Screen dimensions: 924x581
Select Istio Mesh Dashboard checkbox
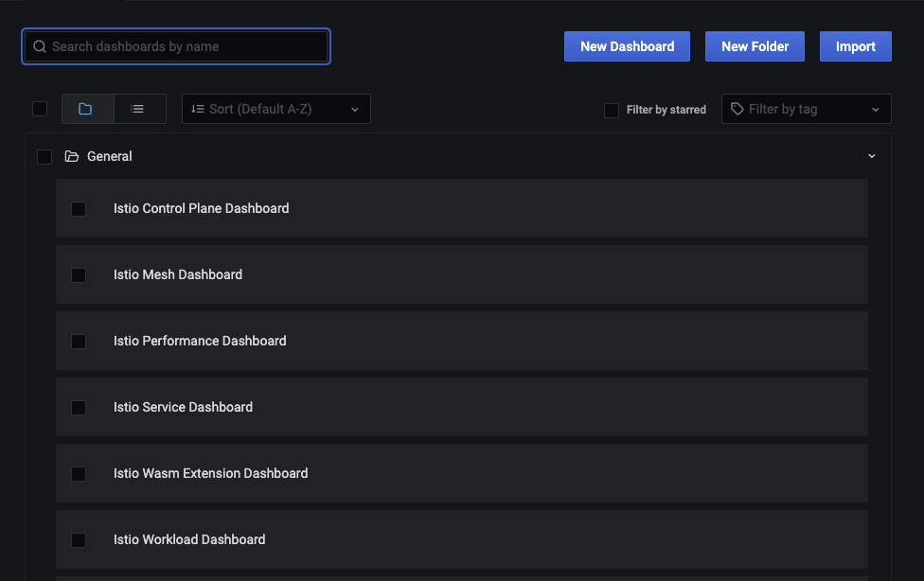pyautogui.click(x=79, y=275)
